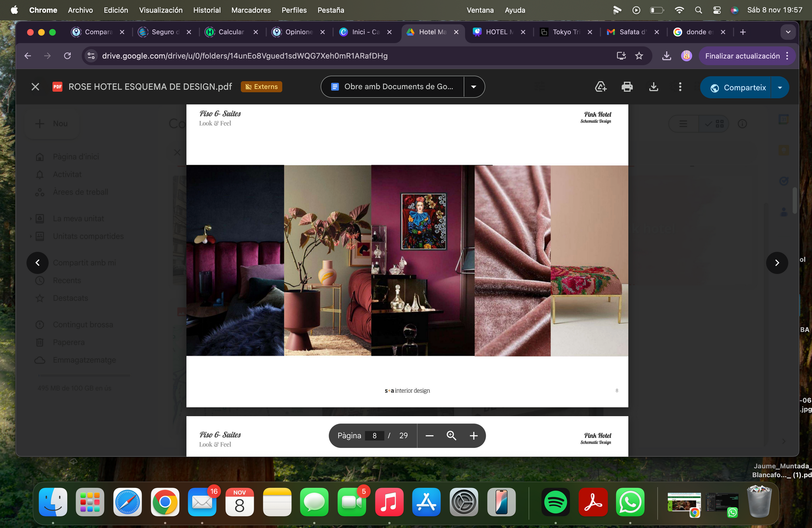Screen dimensions: 812x528
Task: Open Chrome tab search chevron
Action: [788, 32]
